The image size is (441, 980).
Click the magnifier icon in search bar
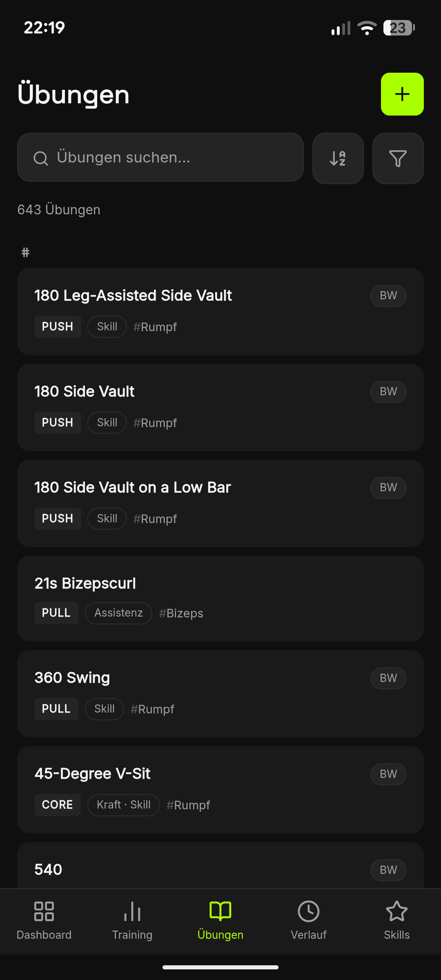(41, 158)
